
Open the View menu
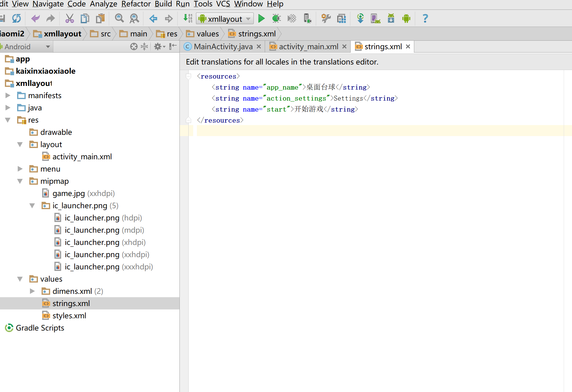[x=20, y=4]
